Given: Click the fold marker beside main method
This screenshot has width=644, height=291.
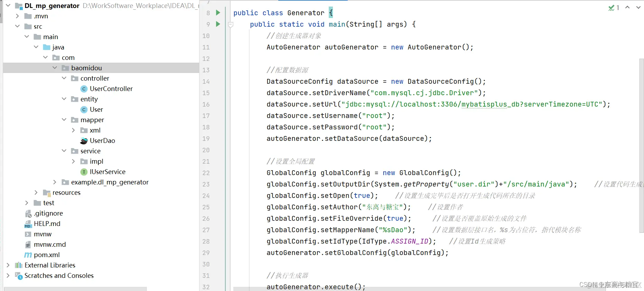Looking at the screenshot, I should [x=231, y=25].
